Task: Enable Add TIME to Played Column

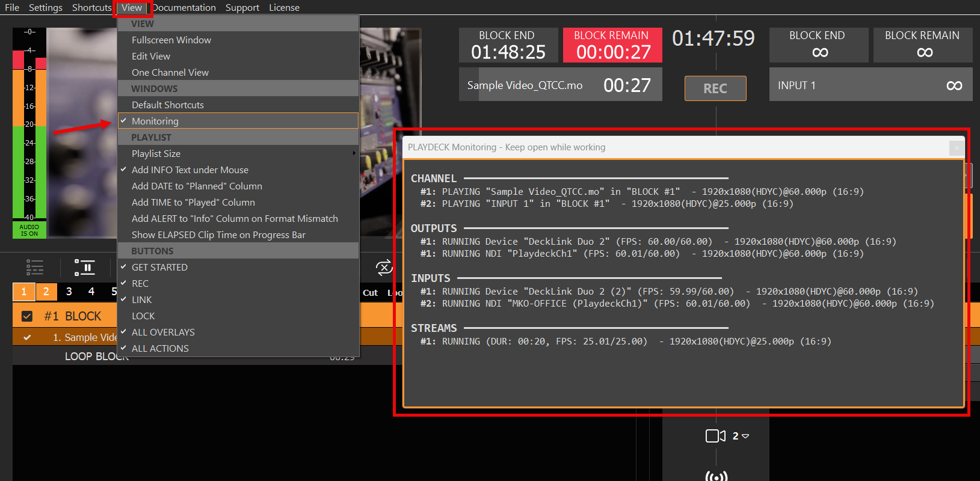Action: pyautogui.click(x=238, y=202)
